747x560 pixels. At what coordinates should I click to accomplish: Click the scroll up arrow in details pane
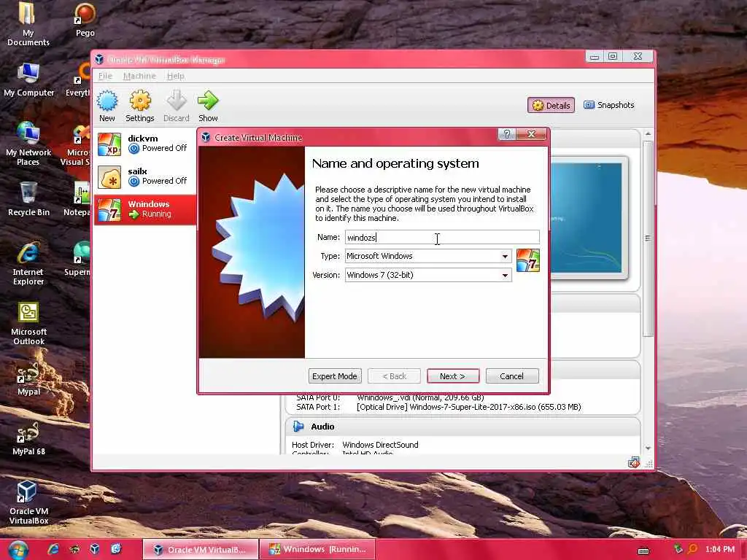[x=648, y=134]
